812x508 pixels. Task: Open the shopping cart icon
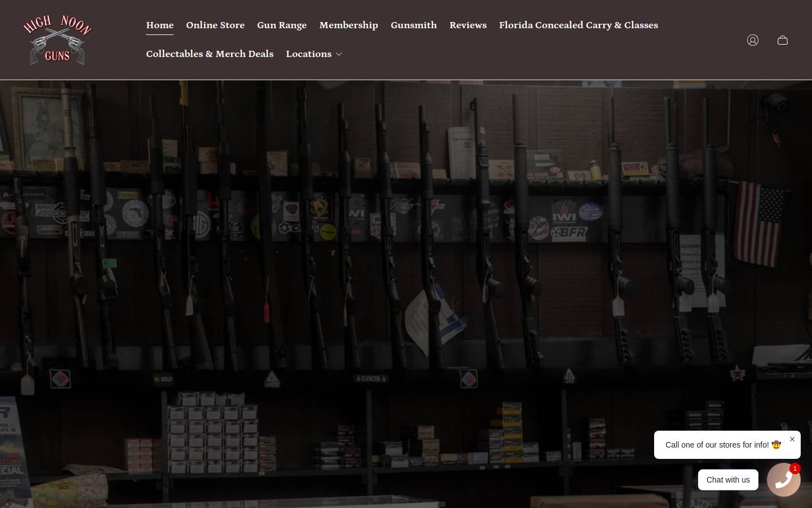[783, 40]
